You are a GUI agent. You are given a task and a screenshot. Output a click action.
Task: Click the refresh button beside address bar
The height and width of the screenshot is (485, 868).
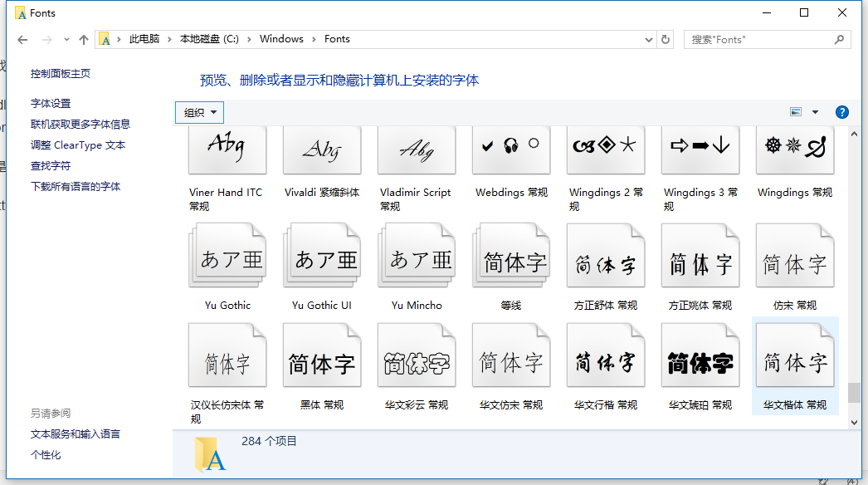click(666, 39)
